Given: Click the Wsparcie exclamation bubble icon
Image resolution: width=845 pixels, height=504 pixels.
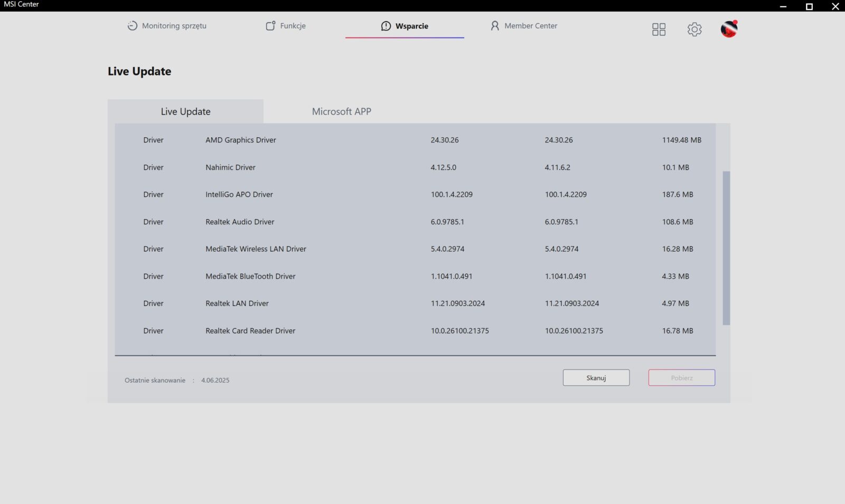Looking at the screenshot, I should coord(386,26).
